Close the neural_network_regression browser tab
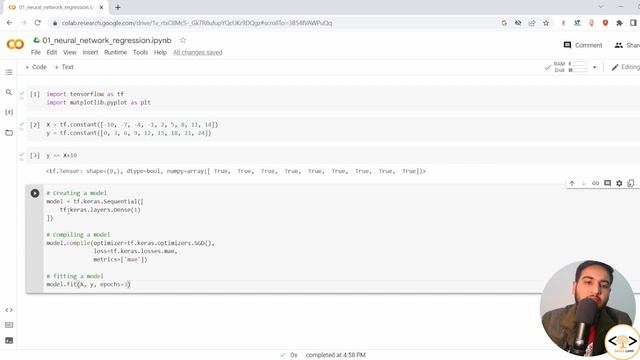Screen dimensions: 640x360 tap(101, 7)
